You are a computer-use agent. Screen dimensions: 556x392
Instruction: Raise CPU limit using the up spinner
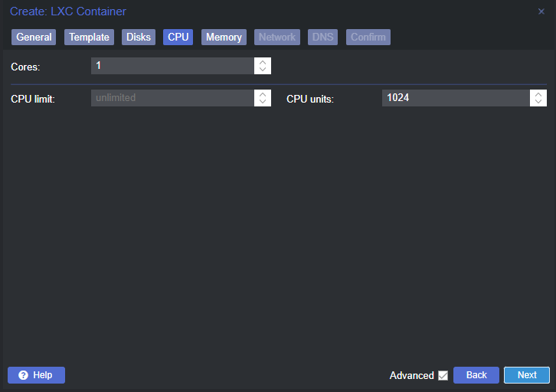[x=263, y=94]
